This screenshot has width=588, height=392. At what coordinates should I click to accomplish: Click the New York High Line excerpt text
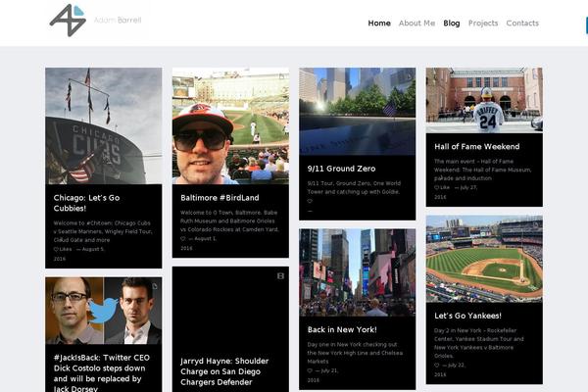pos(355,353)
